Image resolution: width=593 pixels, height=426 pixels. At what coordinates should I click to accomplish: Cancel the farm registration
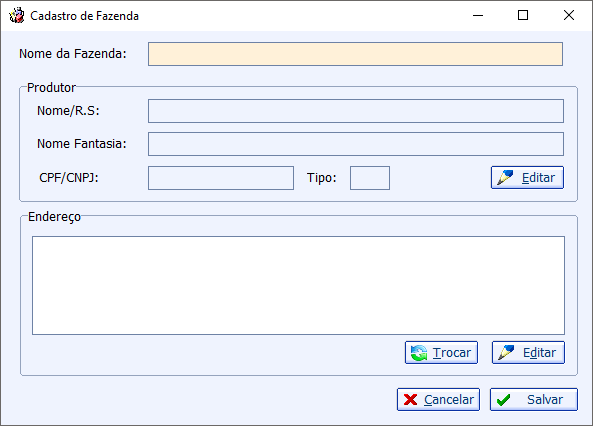pyautogui.click(x=438, y=400)
